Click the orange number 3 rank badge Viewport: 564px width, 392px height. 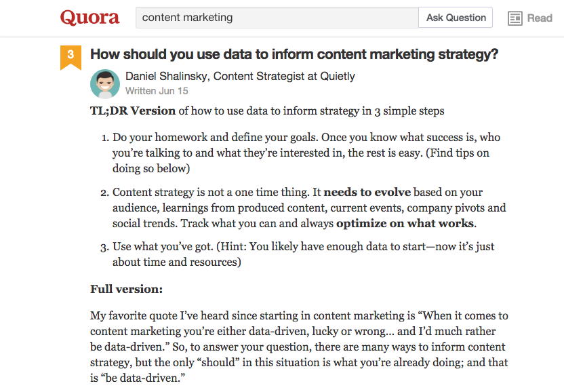click(x=71, y=56)
